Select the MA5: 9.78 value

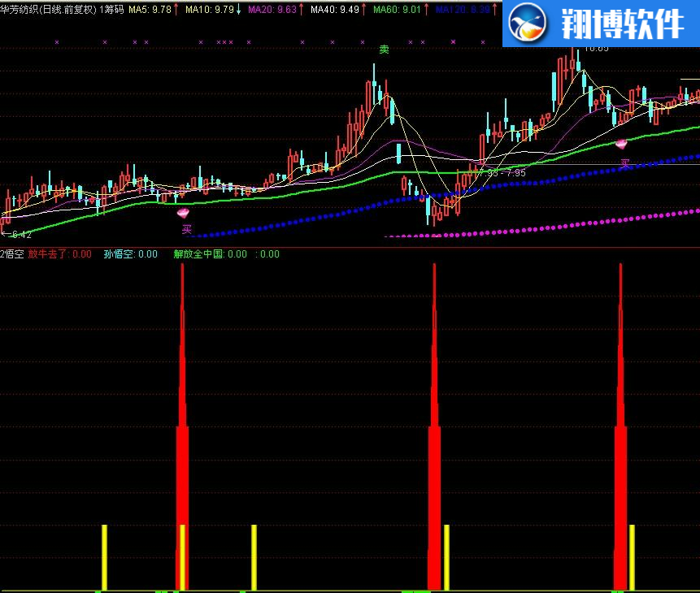[x=150, y=10]
